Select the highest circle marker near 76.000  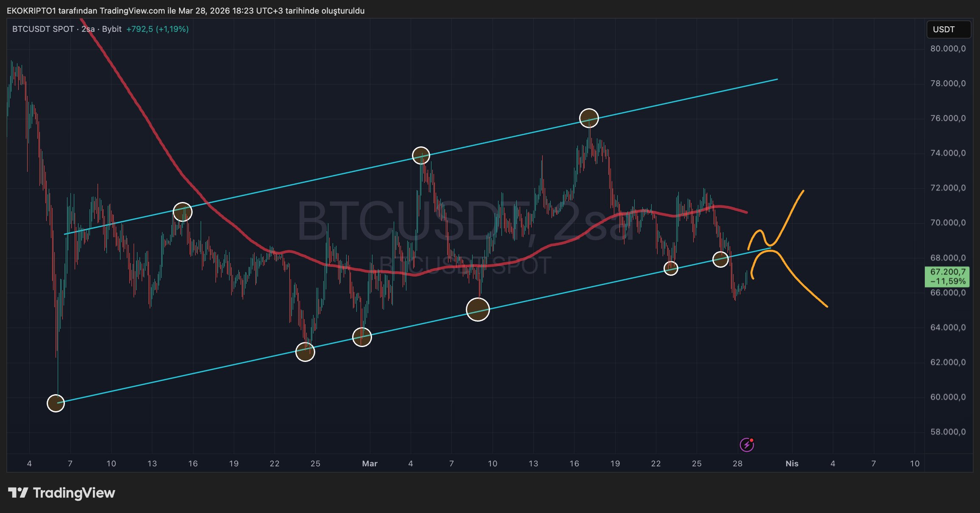(589, 118)
